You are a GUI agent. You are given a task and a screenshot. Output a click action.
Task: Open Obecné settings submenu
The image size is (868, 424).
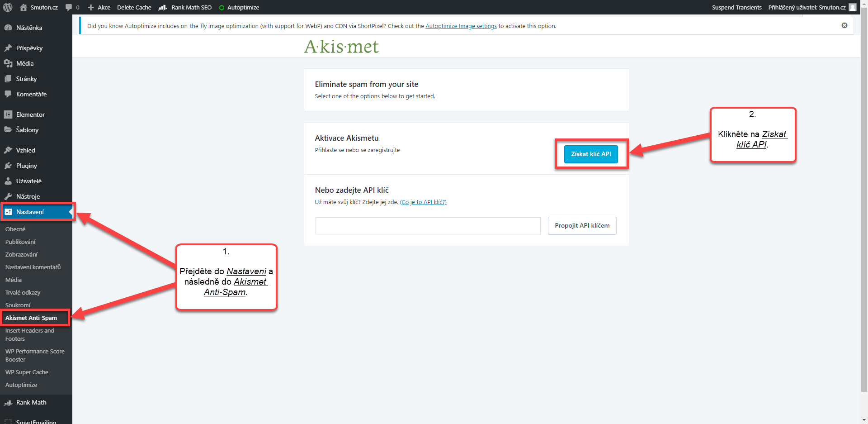pos(15,229)
